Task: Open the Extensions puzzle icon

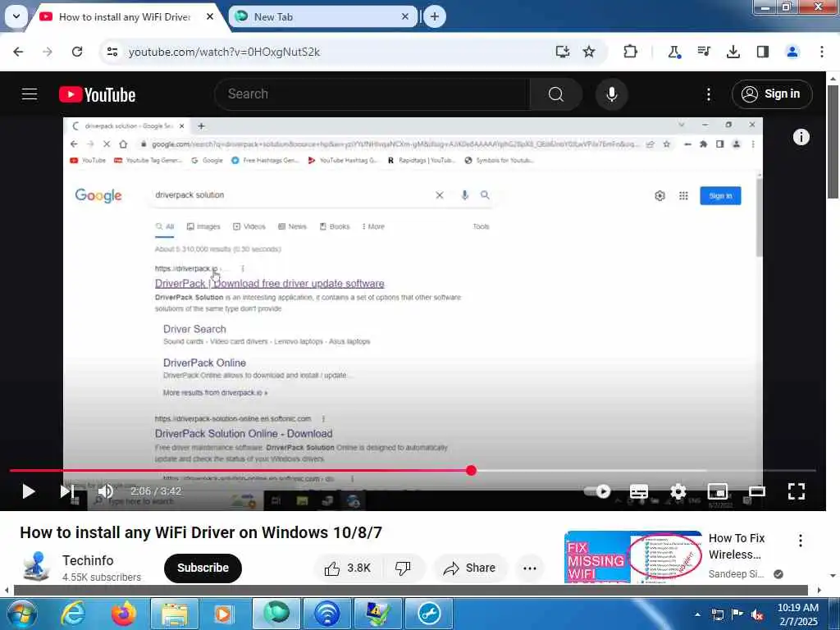Action: coord(631,52)
